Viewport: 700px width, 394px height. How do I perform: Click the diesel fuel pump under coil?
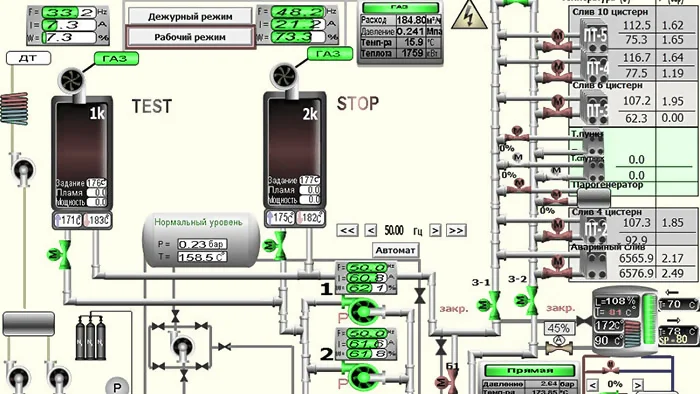click(x=23, y=169)
